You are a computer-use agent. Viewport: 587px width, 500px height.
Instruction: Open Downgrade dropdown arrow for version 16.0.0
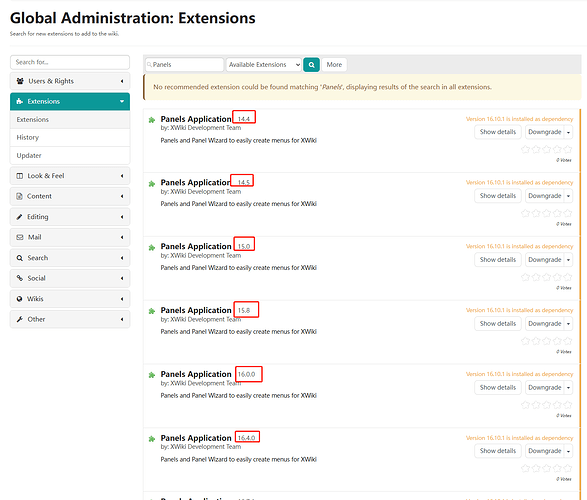pyautogui.click(x=568, y=387)
